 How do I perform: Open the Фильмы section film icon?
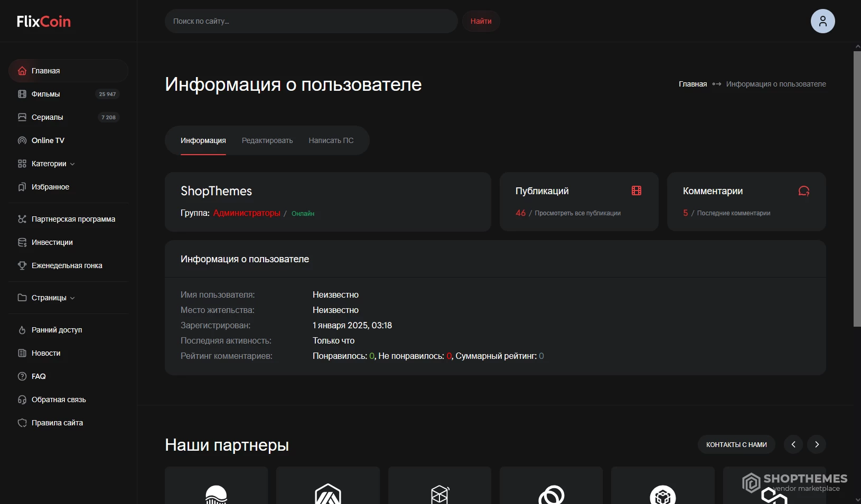tap(22, 94)
